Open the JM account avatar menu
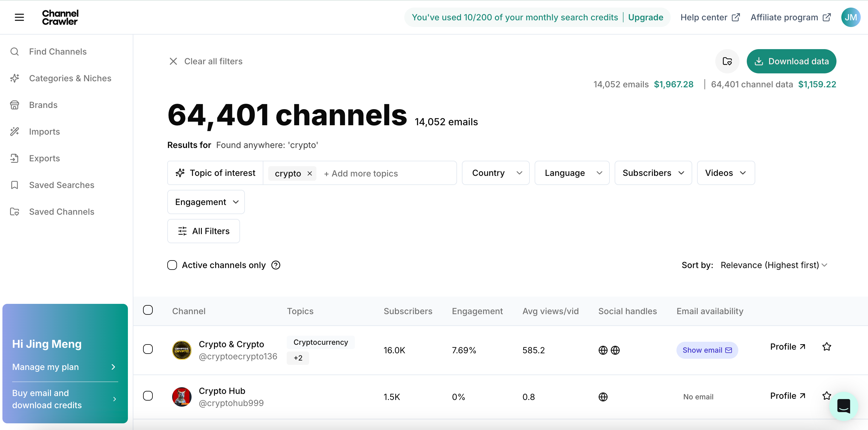 tap(850, 17)
